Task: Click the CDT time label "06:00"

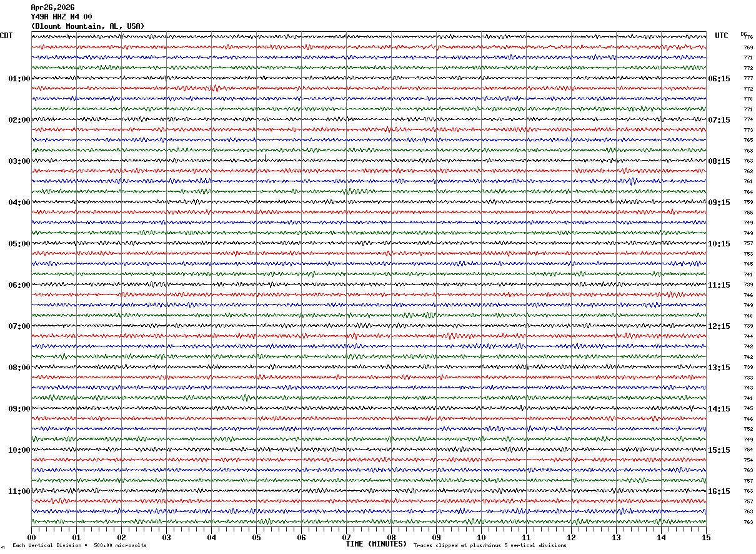Action: tap(19, 285)
